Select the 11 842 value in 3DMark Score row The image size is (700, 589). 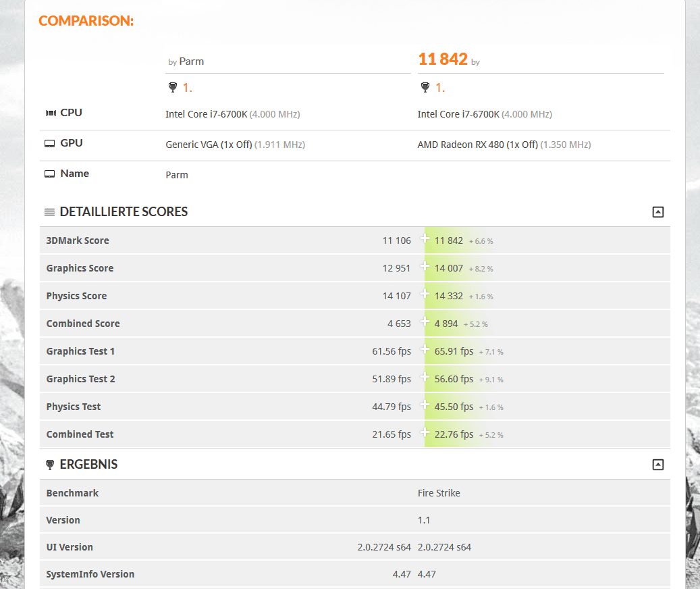click(x=449, y=240)
